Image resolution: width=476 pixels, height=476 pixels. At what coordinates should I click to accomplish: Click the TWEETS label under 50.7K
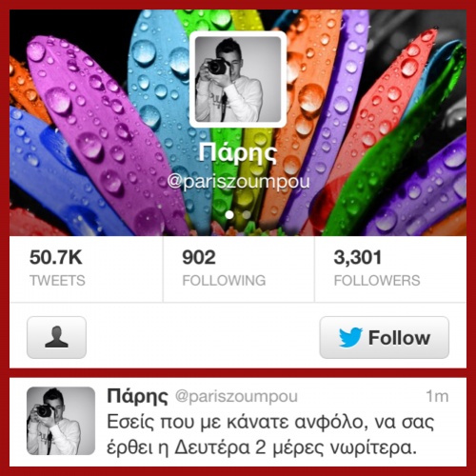(x=57, y=281)
